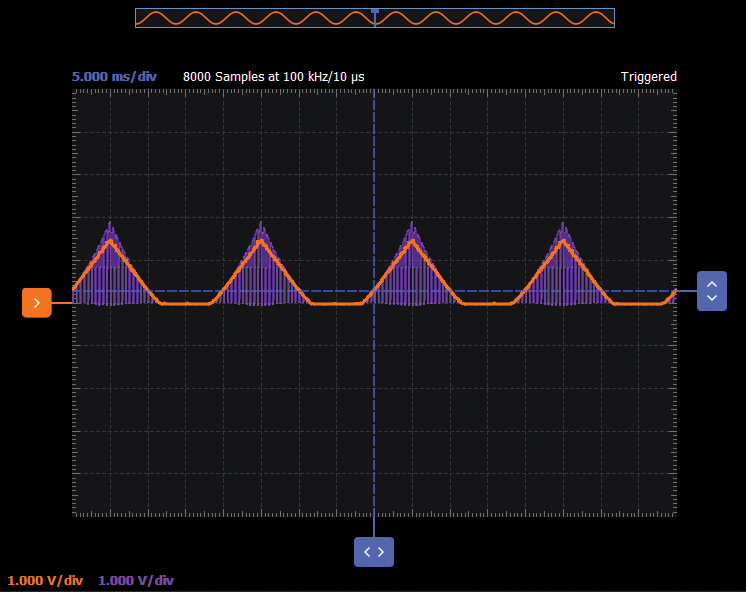Click the blue trigger marker in overview strip
This screenshot has height=592, width=746.
tap(374, 11)
